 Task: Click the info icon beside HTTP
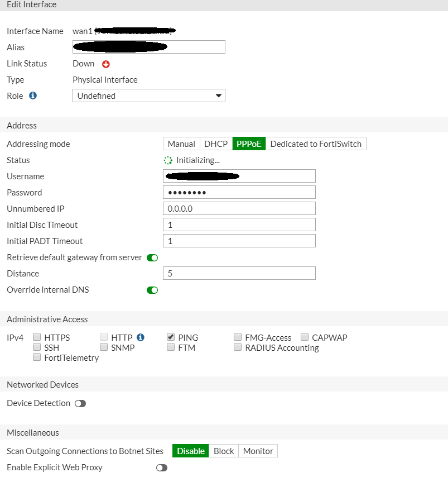click(141, 337)
